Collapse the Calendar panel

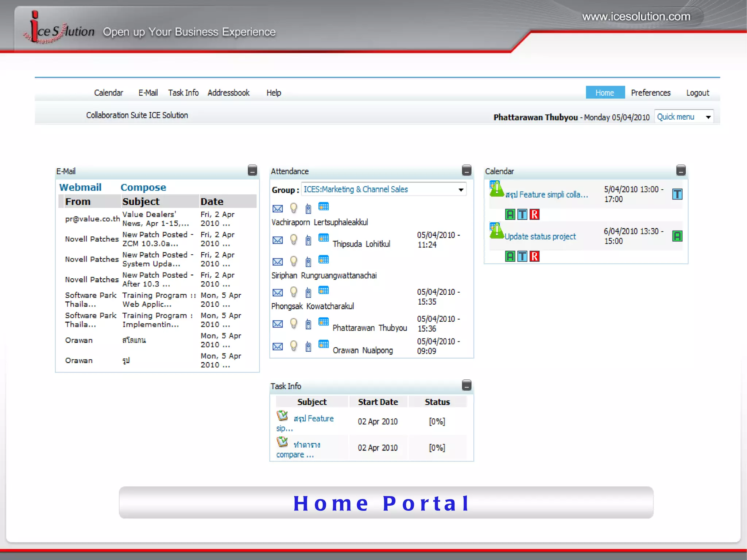coord(681,170)
